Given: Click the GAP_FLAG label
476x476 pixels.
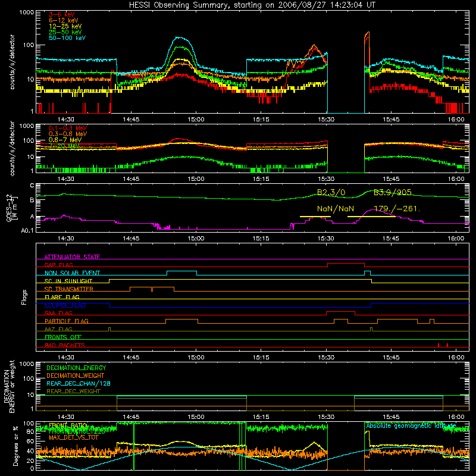Looking at the screenshot, I should [58, 265].
